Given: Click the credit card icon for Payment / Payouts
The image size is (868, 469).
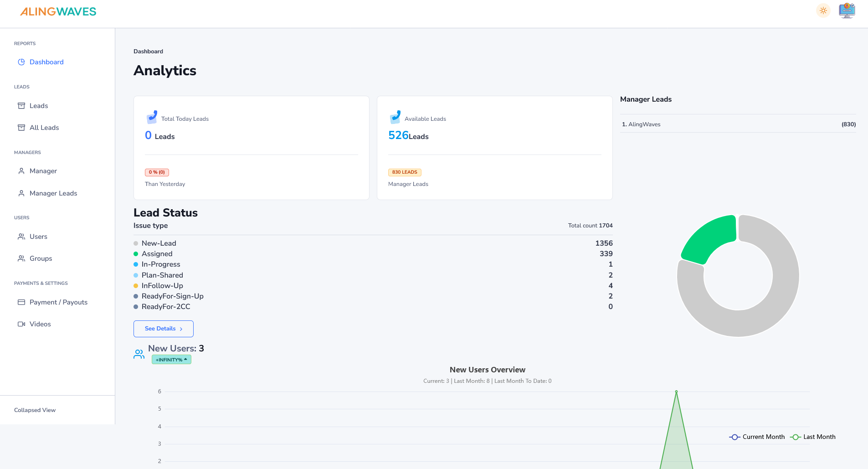Looking at the screenshot, I should [21, 302].
